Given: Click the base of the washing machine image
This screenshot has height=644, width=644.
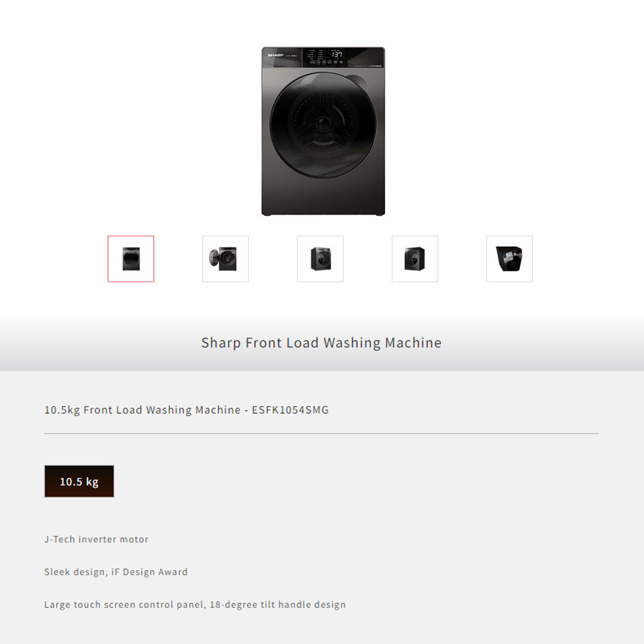Looking at the screenshot, I should pos(323,213).
